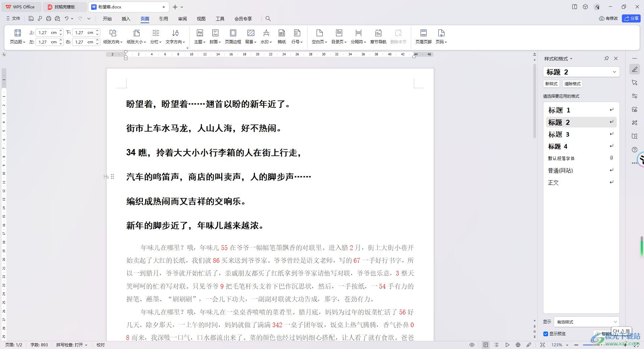Click 拼写检查 status toggle
The image size is (644, 349).
point(71,345)
